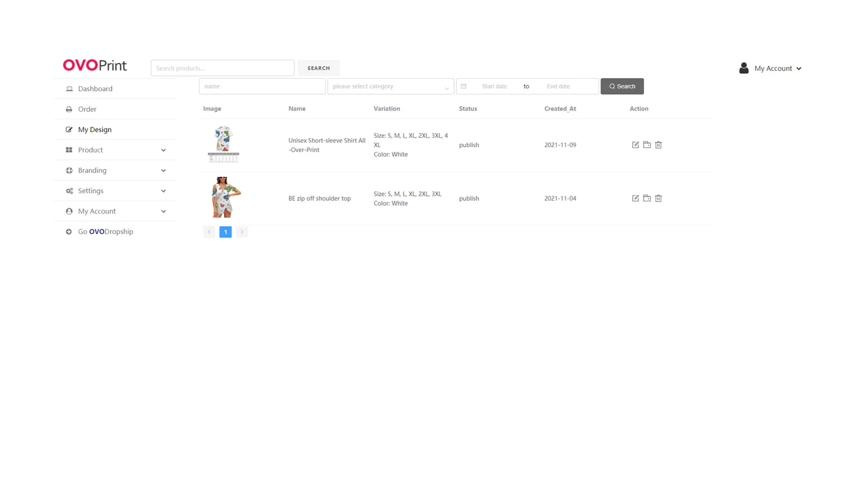Click the SEARCH button beside product search

pyautogui.click(x=318, y=68)
